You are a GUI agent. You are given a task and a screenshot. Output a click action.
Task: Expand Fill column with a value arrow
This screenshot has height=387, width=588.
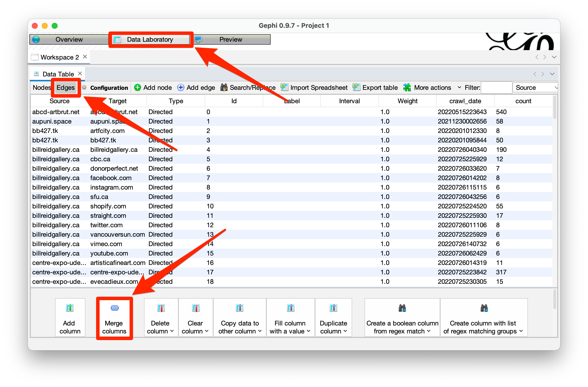tap(309, 331)
